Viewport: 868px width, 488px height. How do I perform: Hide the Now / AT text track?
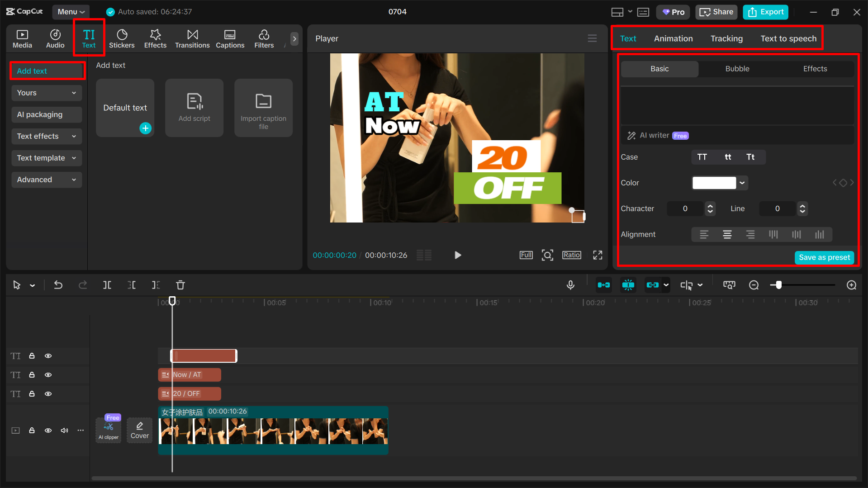click(x=48, y=375)
